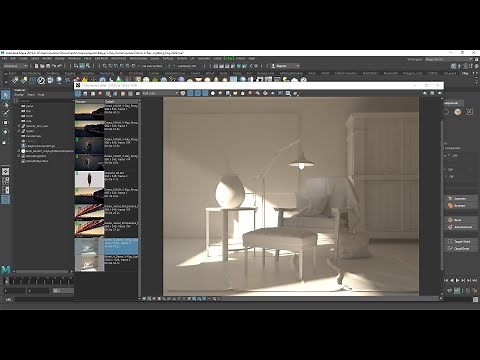
Task: Toggle the first blue channel button in frame buffer
Action: (x=190, y=94)
